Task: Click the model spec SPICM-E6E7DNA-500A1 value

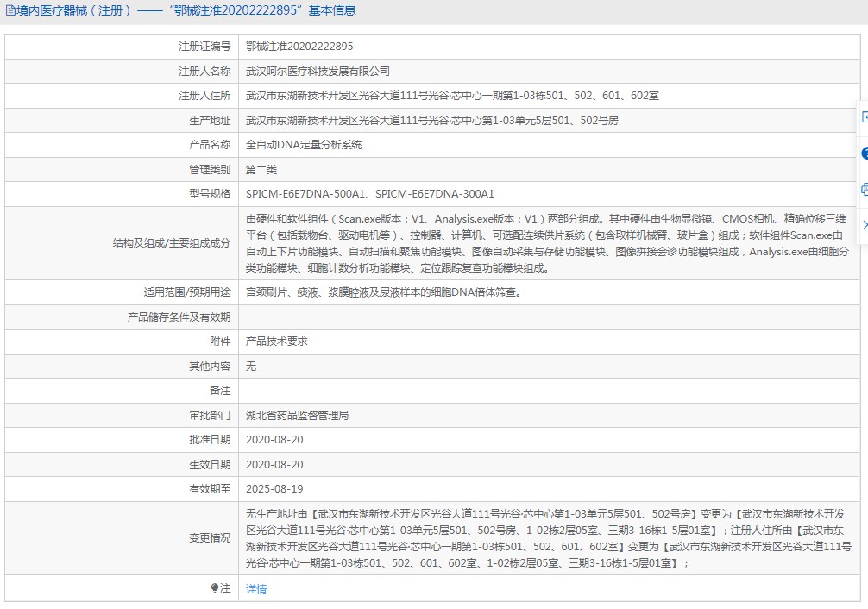Action: [305, 194]
